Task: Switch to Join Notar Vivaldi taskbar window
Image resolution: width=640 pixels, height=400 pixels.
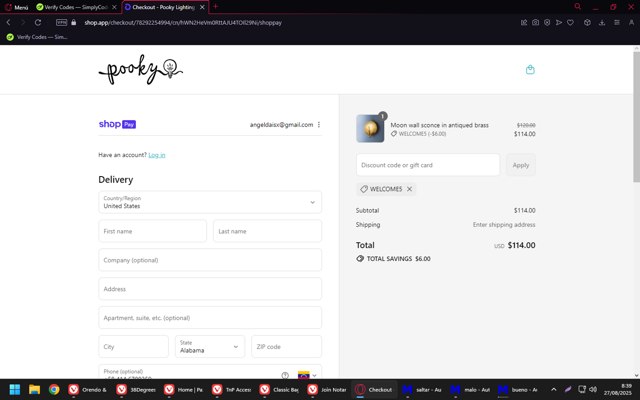Action: click(x=326, y=389)
